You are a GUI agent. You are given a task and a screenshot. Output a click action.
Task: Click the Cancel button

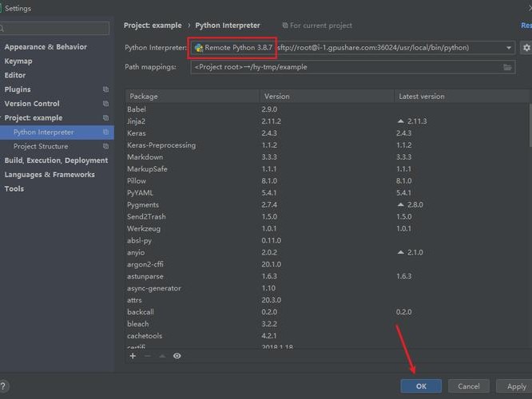coord(469,386)
